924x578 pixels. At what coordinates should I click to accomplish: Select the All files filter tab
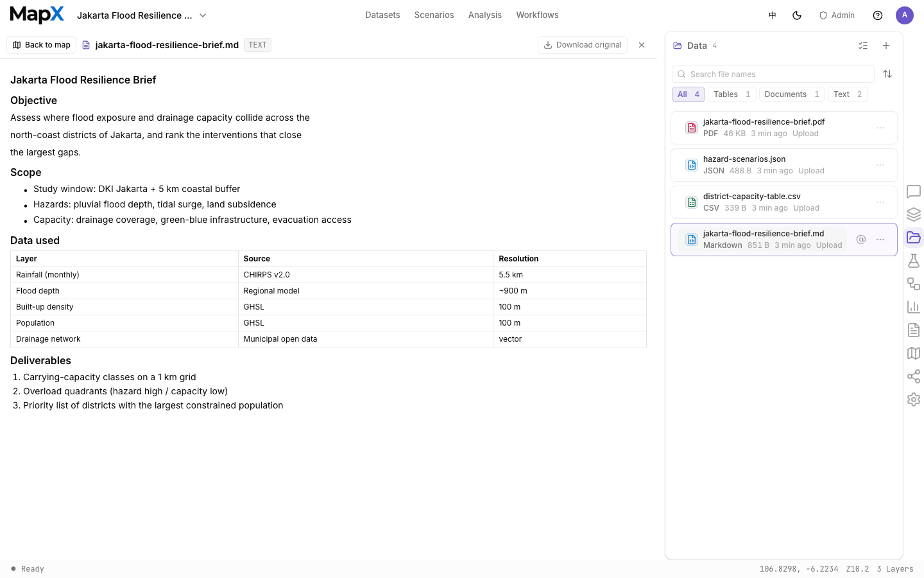[689, 94]
